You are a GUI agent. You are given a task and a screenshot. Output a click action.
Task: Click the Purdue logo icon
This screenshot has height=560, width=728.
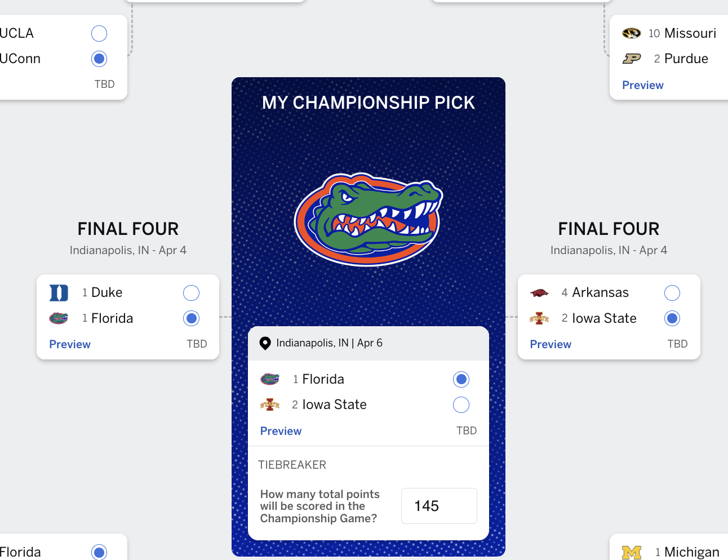pos(631,59)
